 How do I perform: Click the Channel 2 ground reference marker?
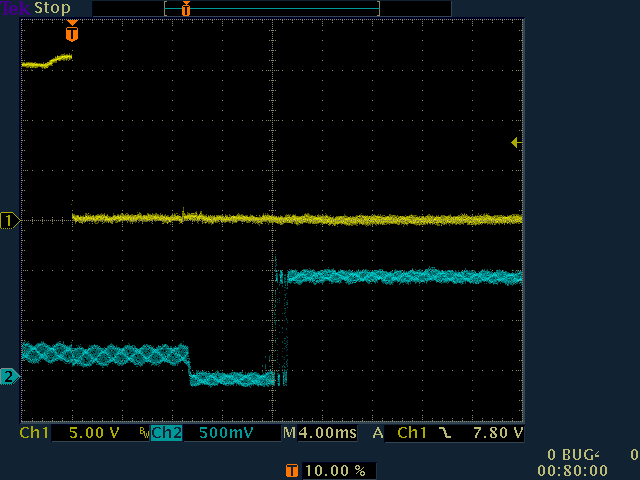click(x=10, y=376)
